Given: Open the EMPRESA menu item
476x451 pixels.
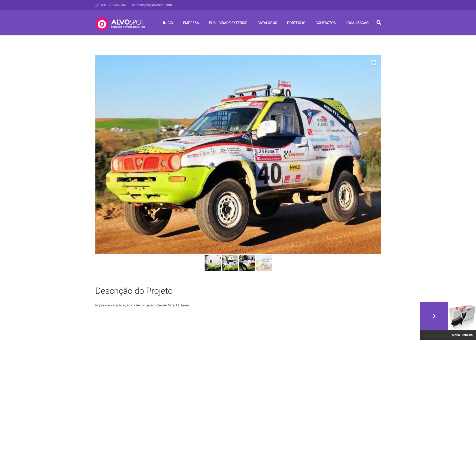Looking at the screenshot, I should (x=191, y=23).
